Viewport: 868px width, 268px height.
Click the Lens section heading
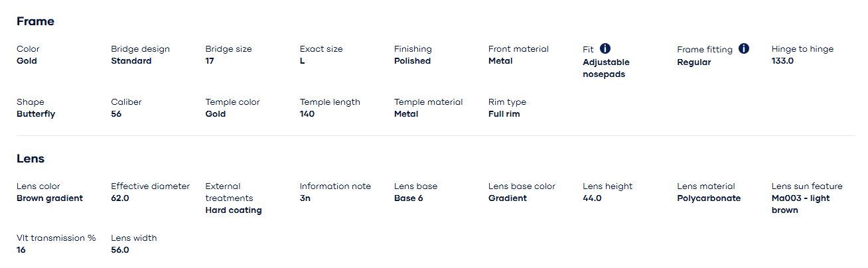[31, 159]
